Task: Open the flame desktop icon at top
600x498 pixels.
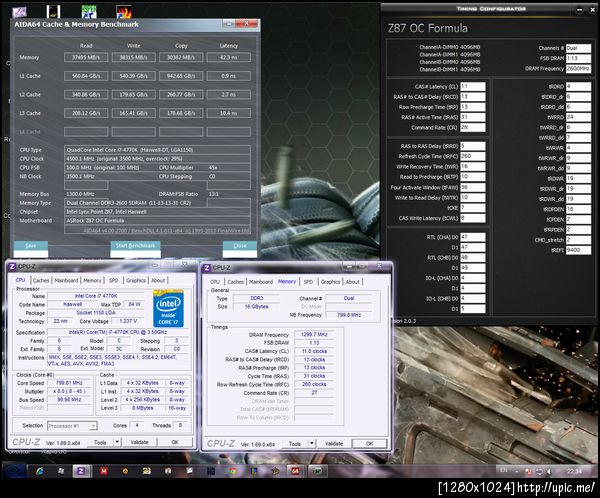Action: coord(124,14)
